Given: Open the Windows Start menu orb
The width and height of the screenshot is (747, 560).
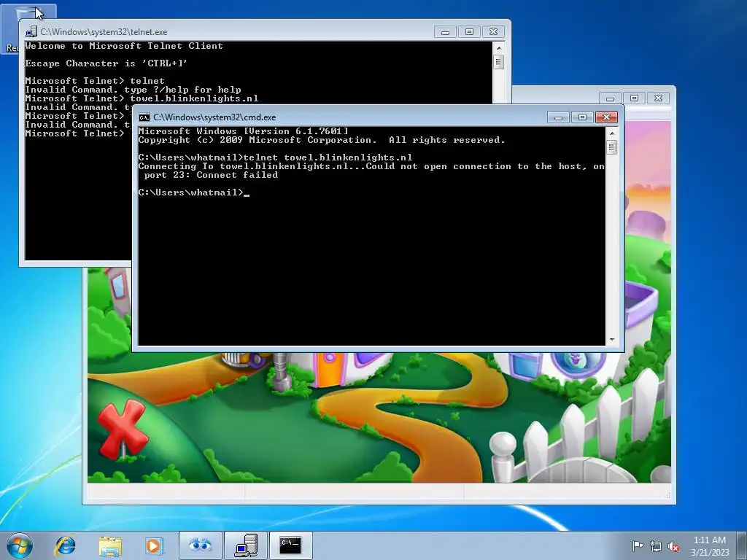Looking at the screenshot, I should [x=20, y=545].
